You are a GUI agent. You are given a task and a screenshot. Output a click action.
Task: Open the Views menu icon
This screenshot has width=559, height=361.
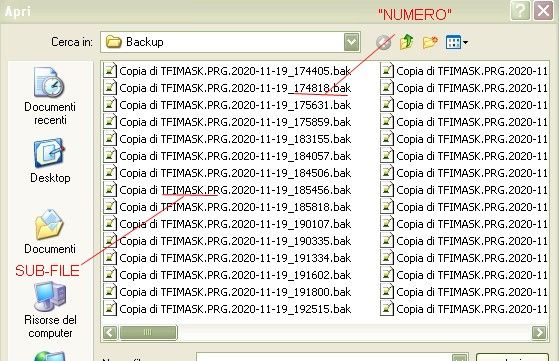coord(457,42)
